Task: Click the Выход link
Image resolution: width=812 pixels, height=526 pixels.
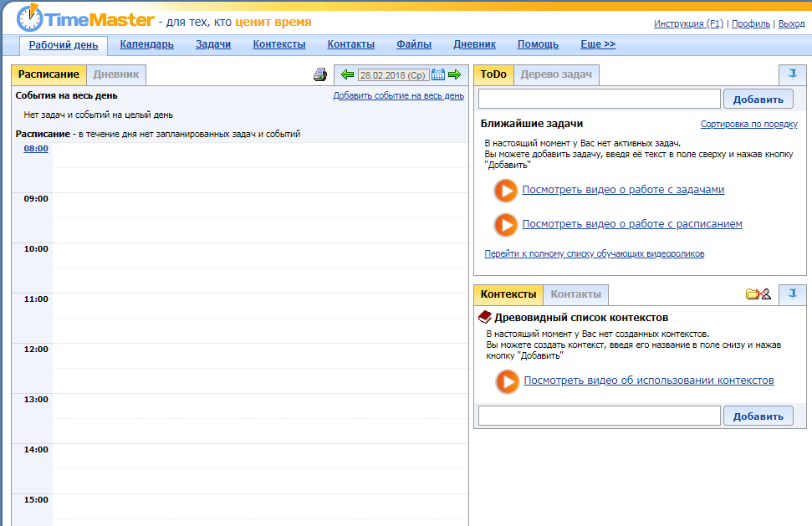Action: [791, 23]
